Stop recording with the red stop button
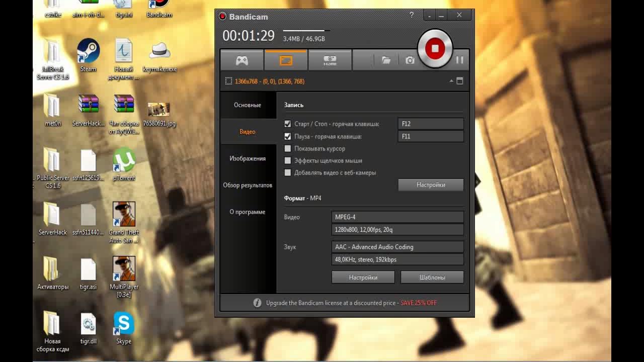 (x=435, y=48)
